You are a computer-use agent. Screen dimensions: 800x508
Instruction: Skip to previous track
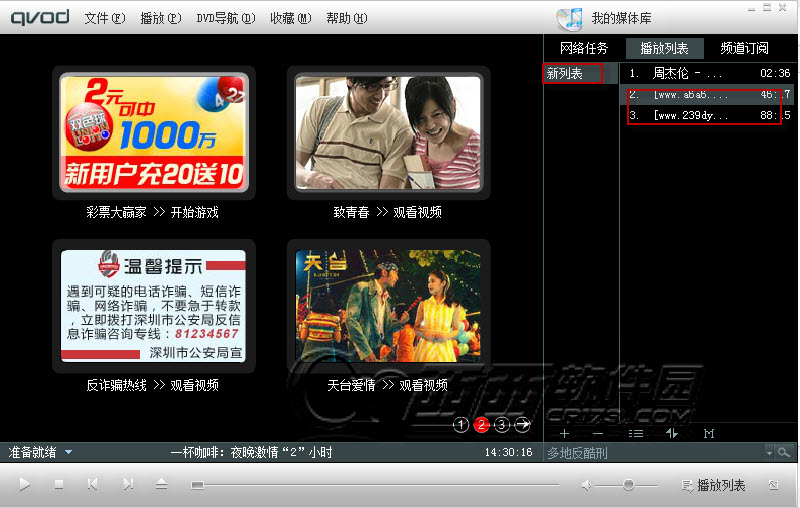point(92,484)
